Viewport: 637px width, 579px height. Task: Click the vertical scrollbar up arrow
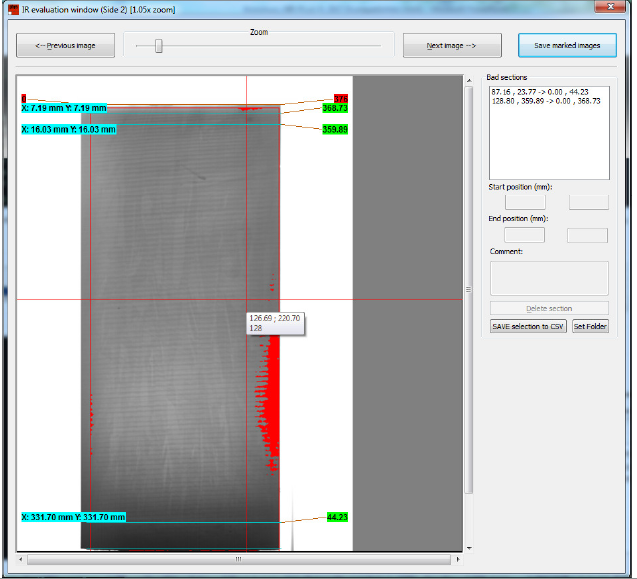pyautogui.click(x=468, y=82)
